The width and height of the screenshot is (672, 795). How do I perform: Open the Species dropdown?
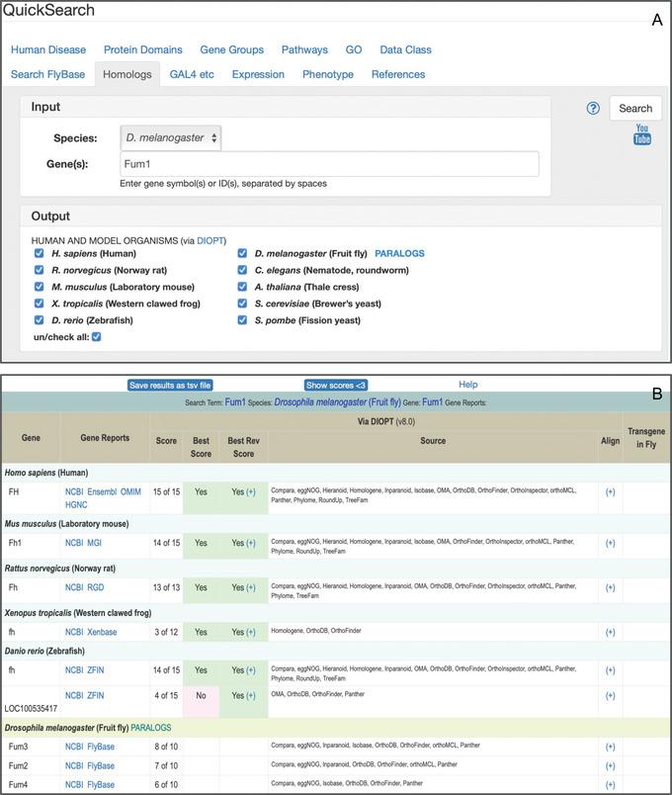click(170, 137)
